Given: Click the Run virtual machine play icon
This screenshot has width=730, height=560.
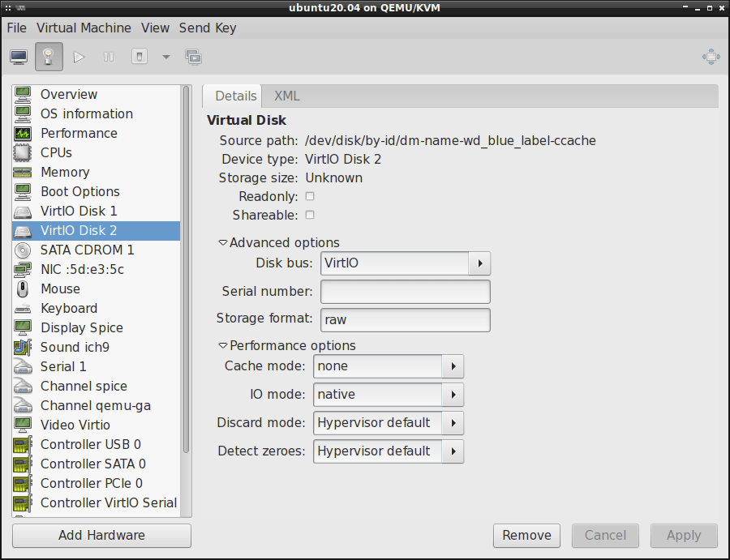Looking at the screenshot, I should tap(78, 56).
